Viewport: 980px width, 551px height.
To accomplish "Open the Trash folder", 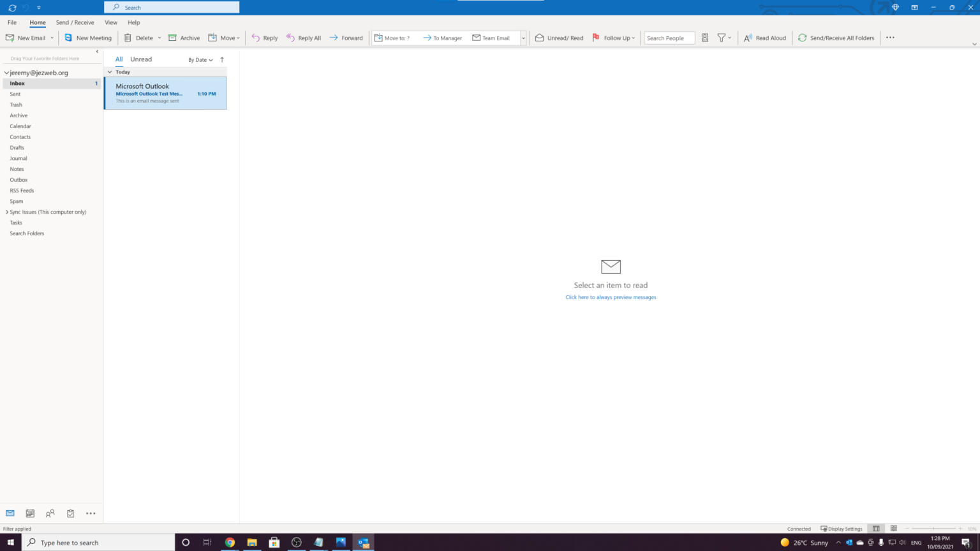I will click(16, 105).
